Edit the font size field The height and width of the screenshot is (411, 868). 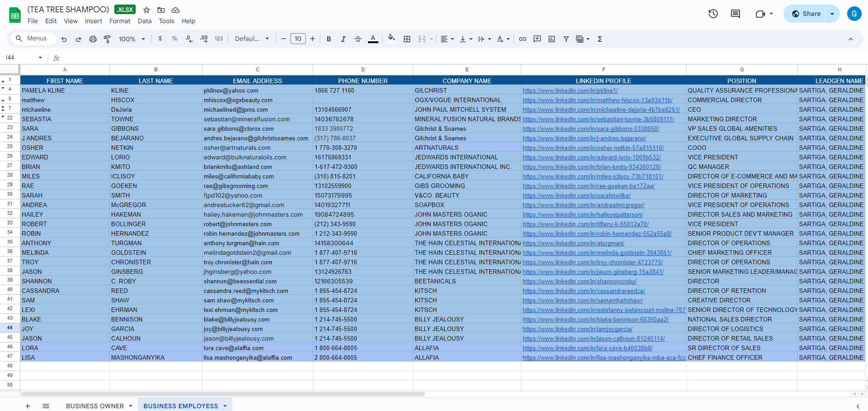[x=298, y=39]
